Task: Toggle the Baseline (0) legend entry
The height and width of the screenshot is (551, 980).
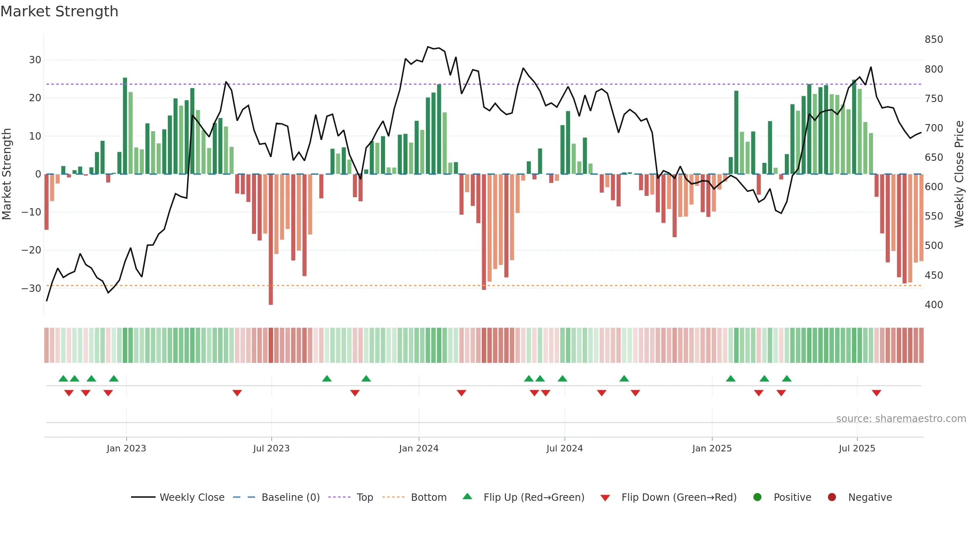Action: click(276, 497)
